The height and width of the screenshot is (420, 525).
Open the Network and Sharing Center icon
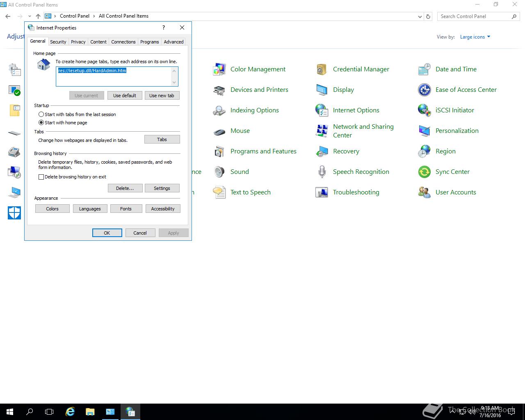point(322,131)
